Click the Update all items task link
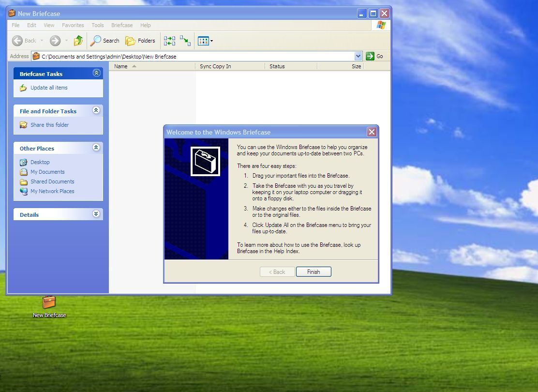The height and width of the screenshot is (392, 538). click(48, 88)
